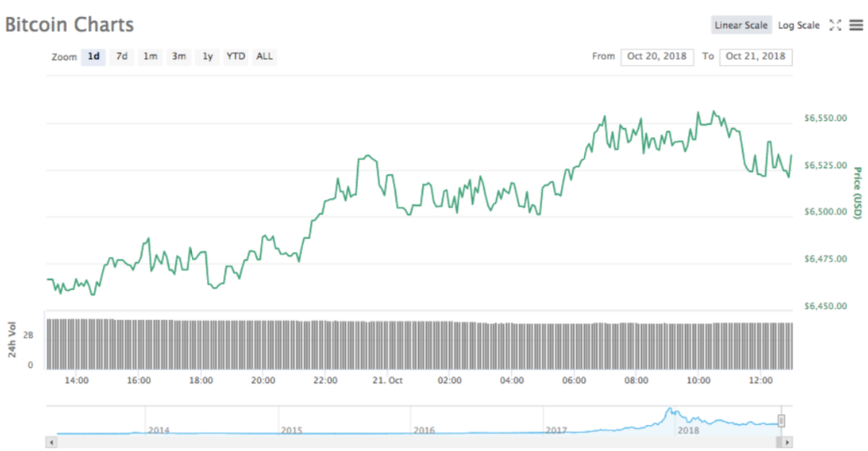Click the $6,475.00 price axis label

click(826, 258)
